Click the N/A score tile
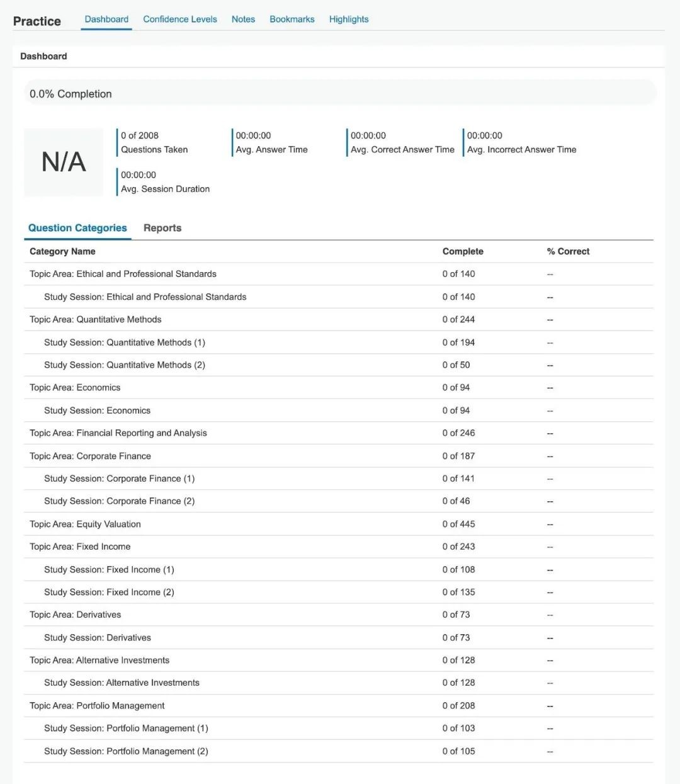Viewport: 680px width, 784px height. (x=64, y=162)
